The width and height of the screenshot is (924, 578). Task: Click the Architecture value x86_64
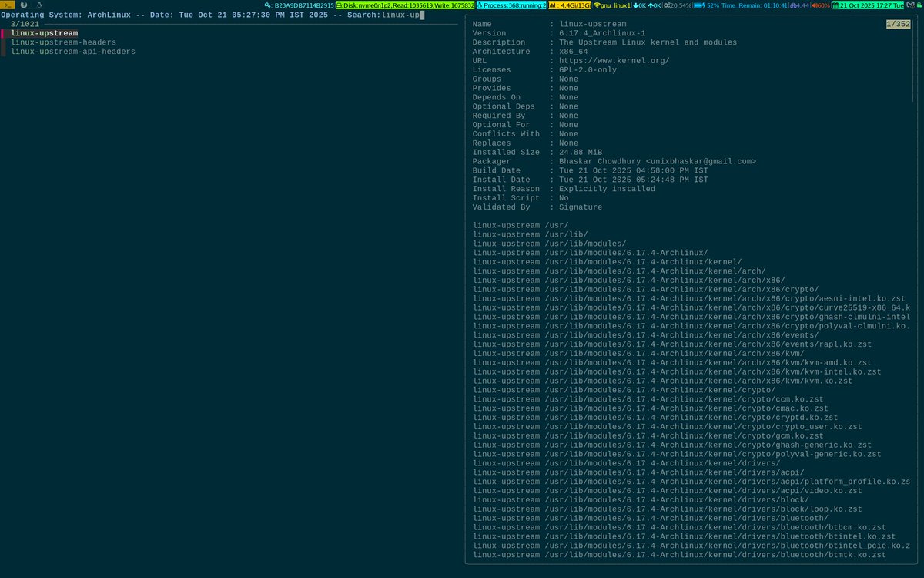574,52
